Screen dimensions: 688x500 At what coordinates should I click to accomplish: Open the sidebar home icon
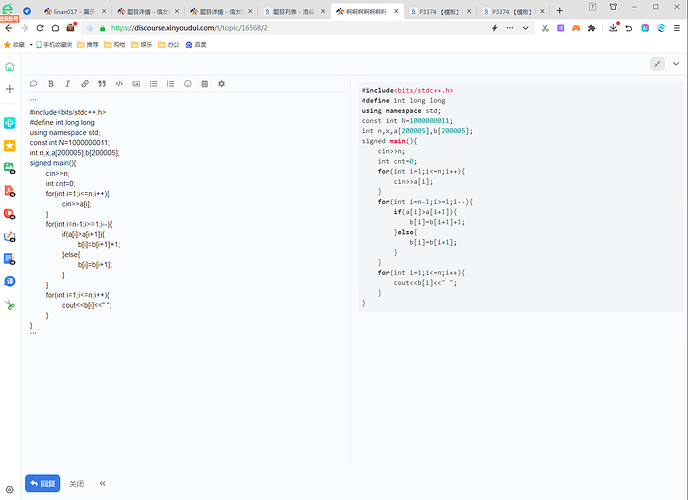pos(10,67)
